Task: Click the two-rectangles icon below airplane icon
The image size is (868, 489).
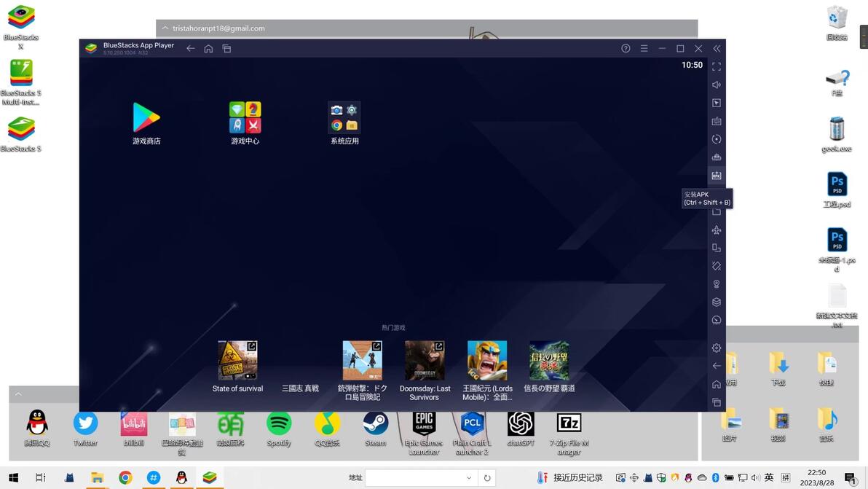Action: [x=717, y=248]
